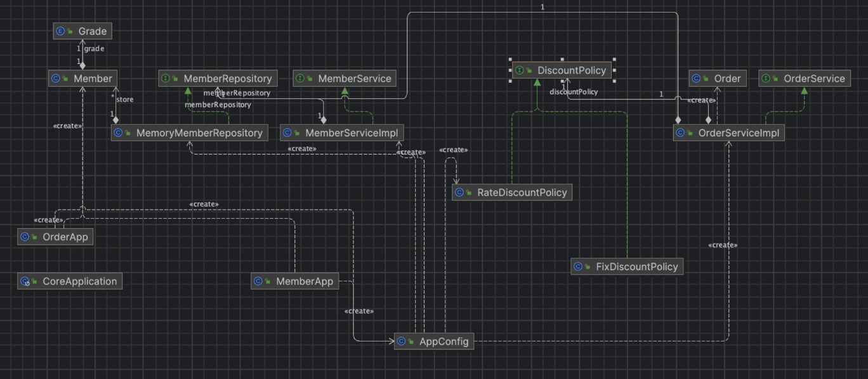Select the Grade node name
868x379 pixels.
click(93, 31)
